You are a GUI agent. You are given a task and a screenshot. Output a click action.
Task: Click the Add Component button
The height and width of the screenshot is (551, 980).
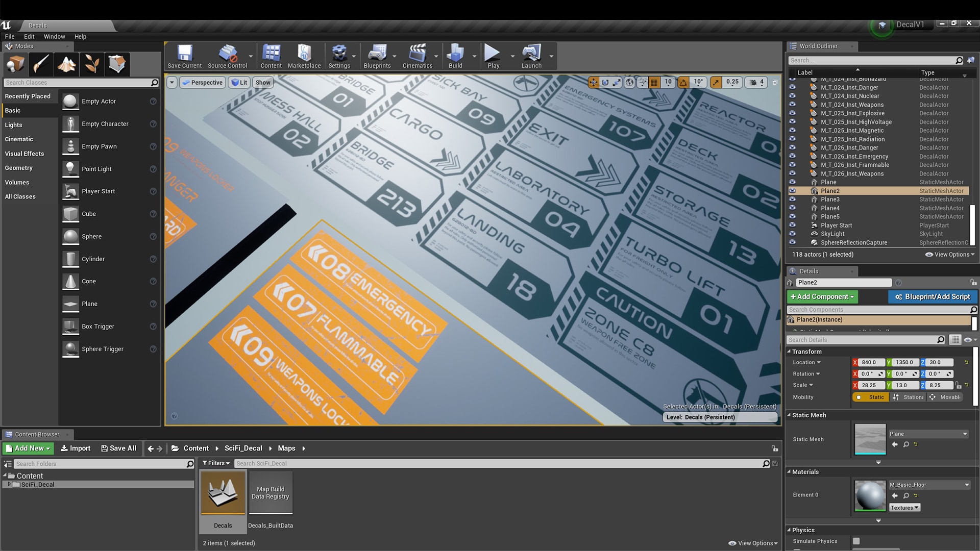coord(822,296)
